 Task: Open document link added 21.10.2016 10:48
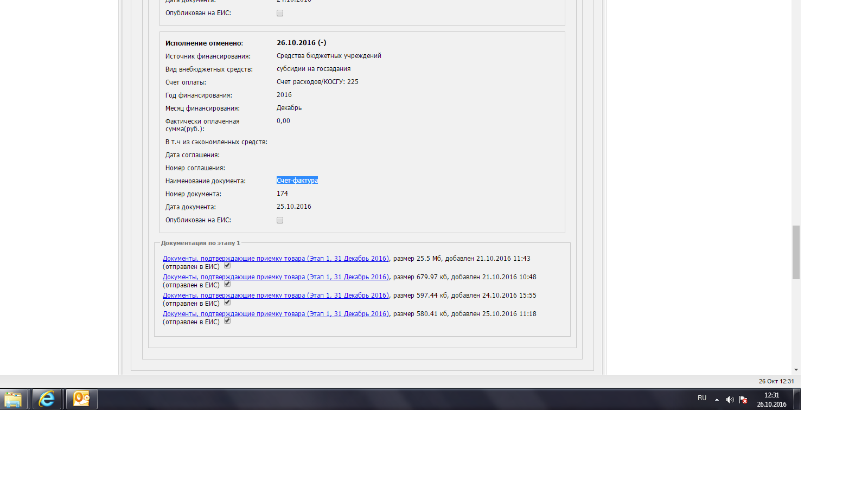276,277
